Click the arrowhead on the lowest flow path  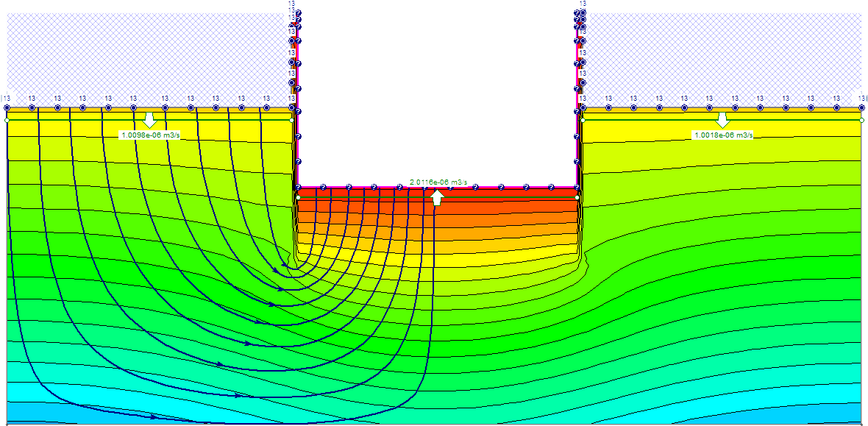pyautogui.click(x=154, y=417)
